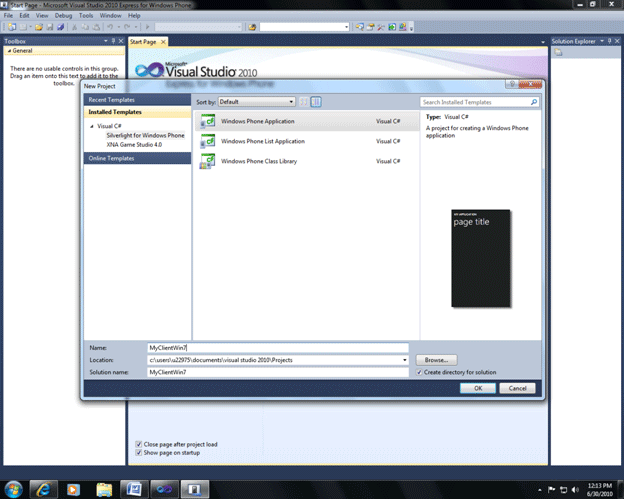Viewport: 624px width, 499px height.
Task: Click the Undo toolbar icon
Action: click(110, 27)
